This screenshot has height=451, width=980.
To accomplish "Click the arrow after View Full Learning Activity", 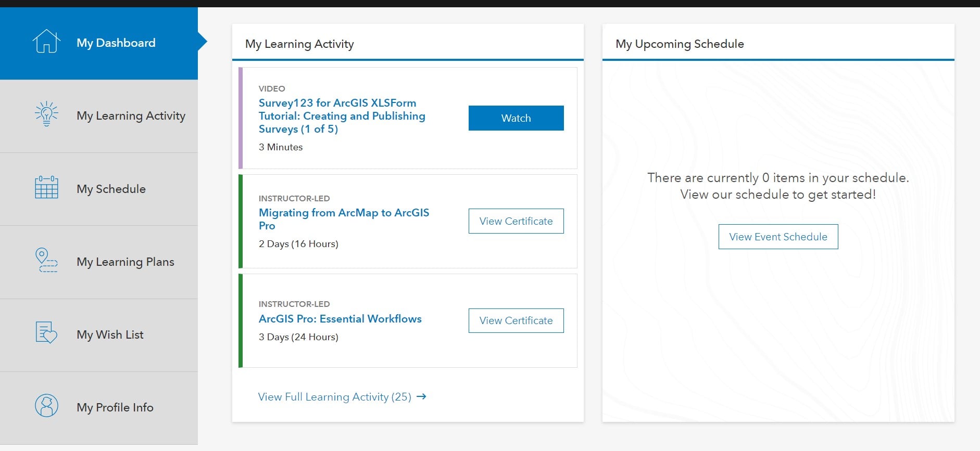I will (422, 396).
